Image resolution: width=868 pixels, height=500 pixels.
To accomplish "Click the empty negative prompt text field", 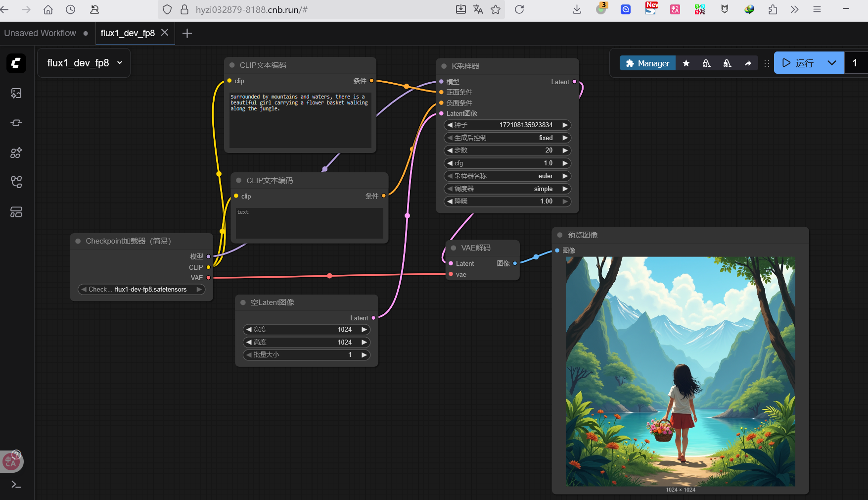I will pos(309,223).
